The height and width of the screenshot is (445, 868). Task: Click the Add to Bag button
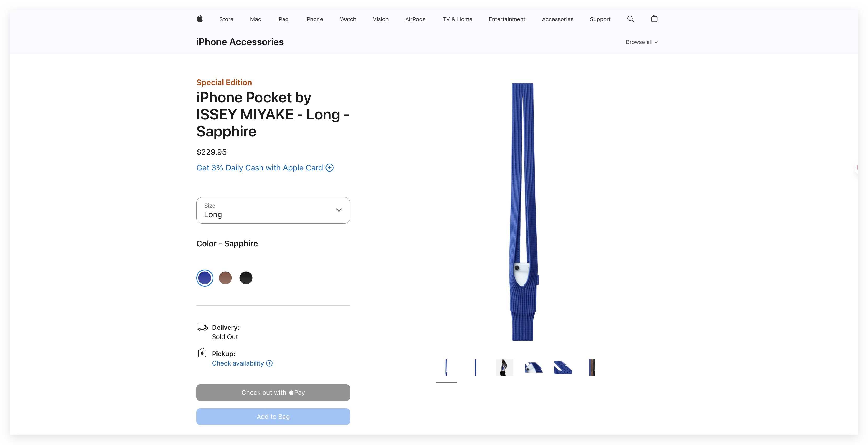tap(273, 416)
